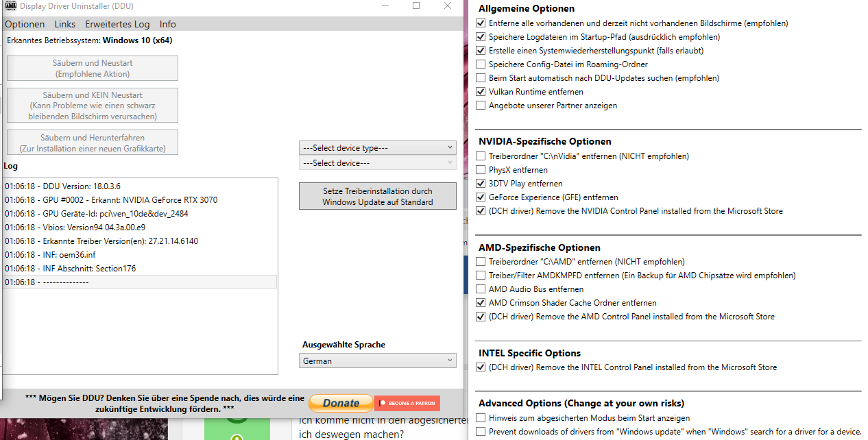Toggle Remove the NVIDIA Control Panel checkbox
Image resolution: width=868 pixels, height=440 pixels.
tap(481, 211)
